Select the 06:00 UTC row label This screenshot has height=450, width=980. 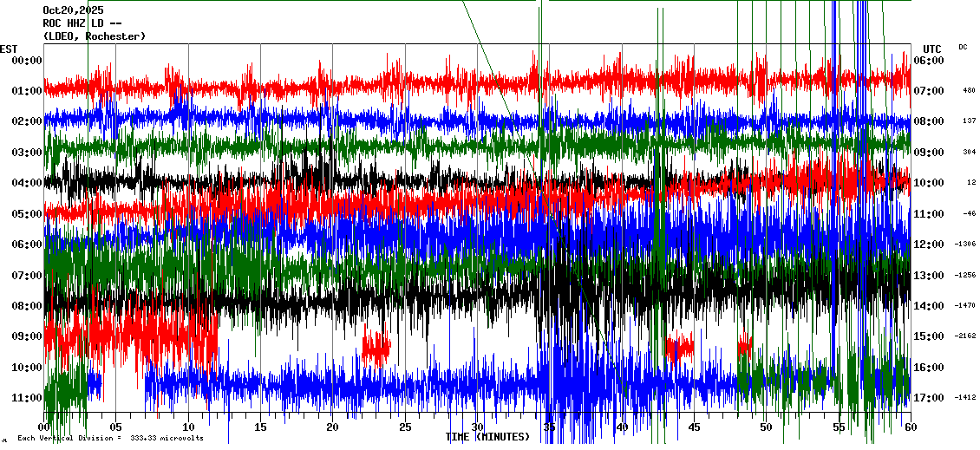(x=931, y=60)
